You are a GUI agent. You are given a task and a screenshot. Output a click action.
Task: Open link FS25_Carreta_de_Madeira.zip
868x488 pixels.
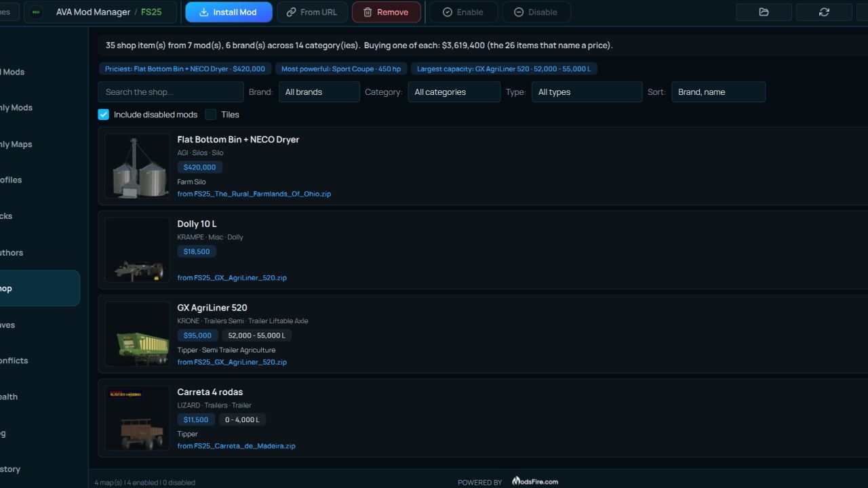[236, 446]
